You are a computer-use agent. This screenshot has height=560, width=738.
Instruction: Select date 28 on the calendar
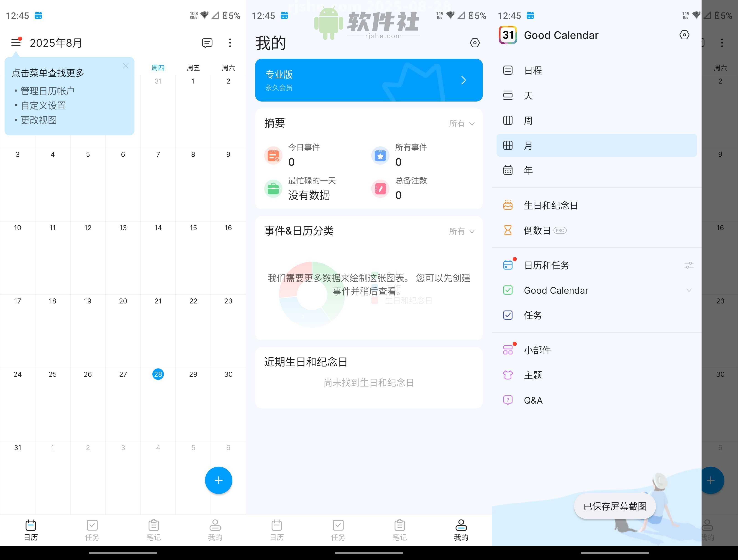coord(158,374)
